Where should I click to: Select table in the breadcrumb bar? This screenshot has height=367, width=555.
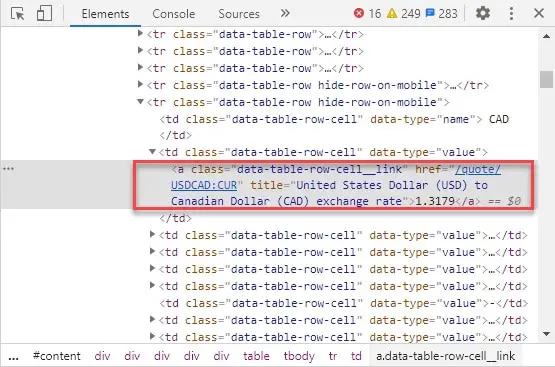[x=256, y=356]
